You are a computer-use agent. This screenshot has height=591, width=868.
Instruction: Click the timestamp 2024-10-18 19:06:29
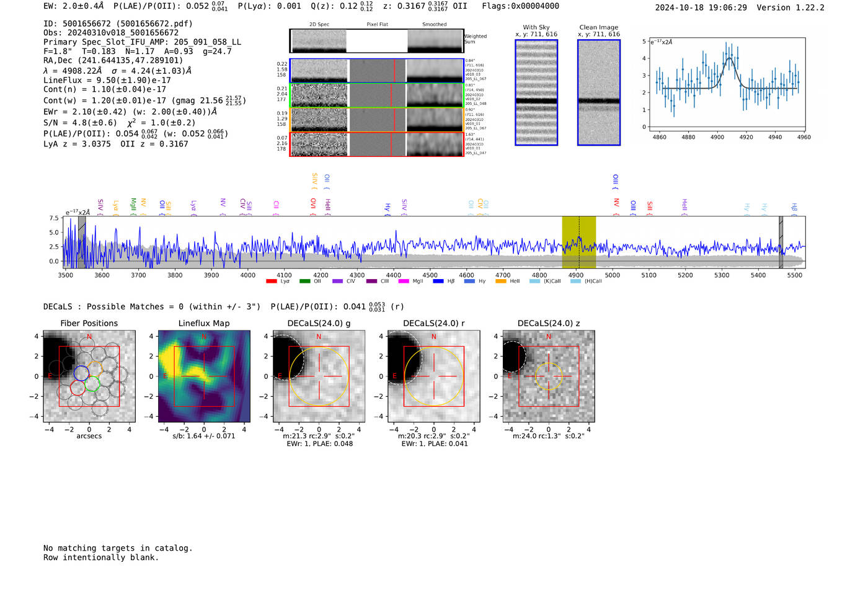pos(701,7)
